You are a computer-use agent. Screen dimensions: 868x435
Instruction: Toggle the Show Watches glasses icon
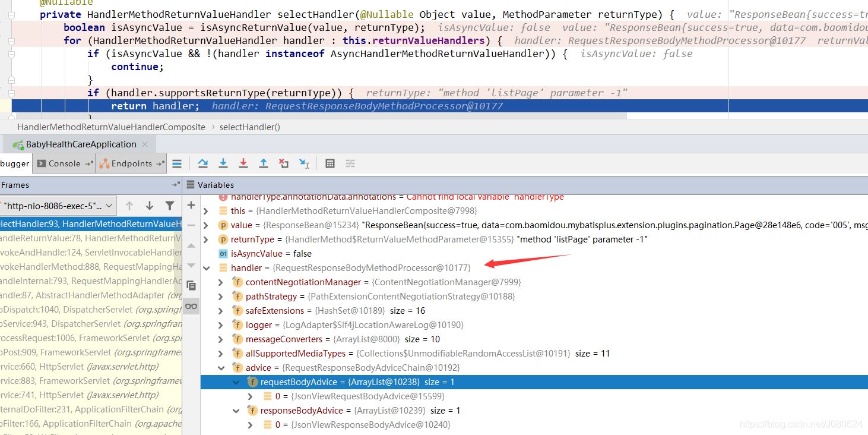coord(191,306)
